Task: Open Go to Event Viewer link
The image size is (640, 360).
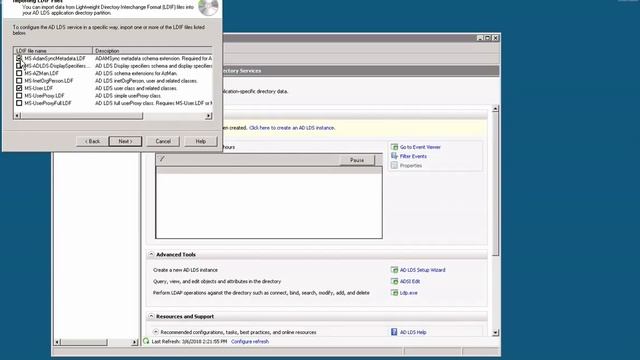Action: 420,147
